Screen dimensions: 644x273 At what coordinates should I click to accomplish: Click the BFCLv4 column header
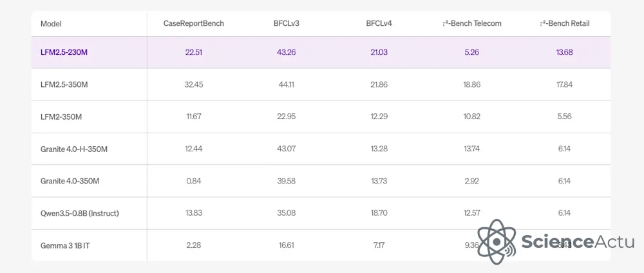tap(379, 23)
